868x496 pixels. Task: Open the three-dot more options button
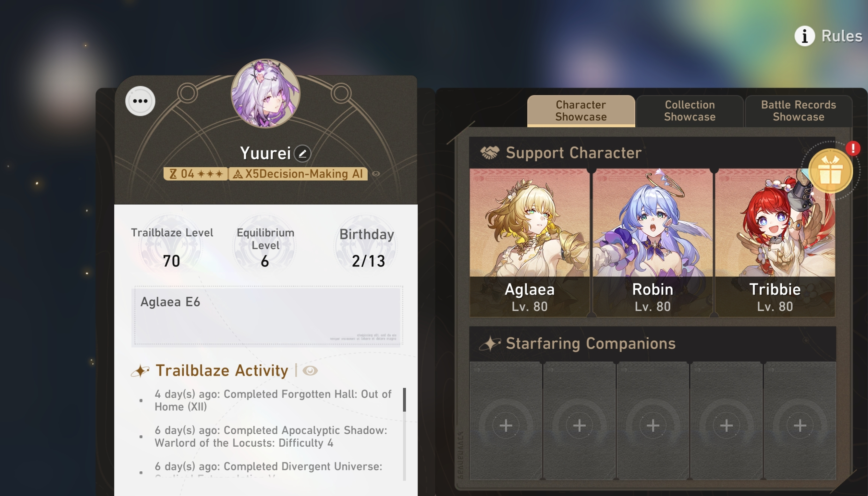[140, 101]
